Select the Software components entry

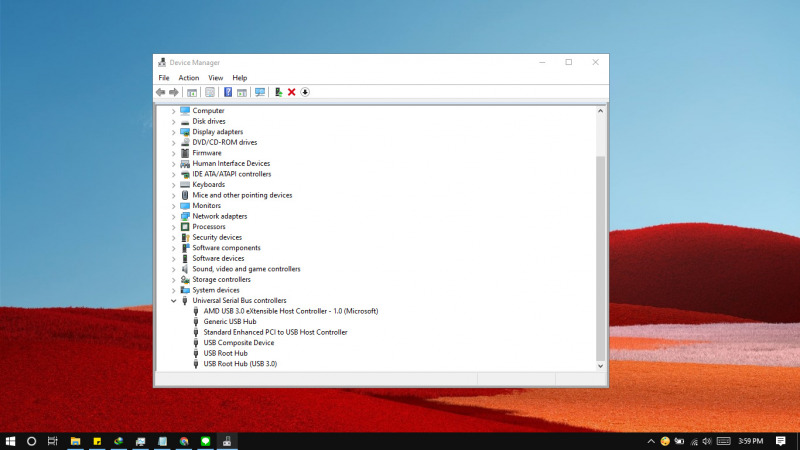tap(226, 248)
